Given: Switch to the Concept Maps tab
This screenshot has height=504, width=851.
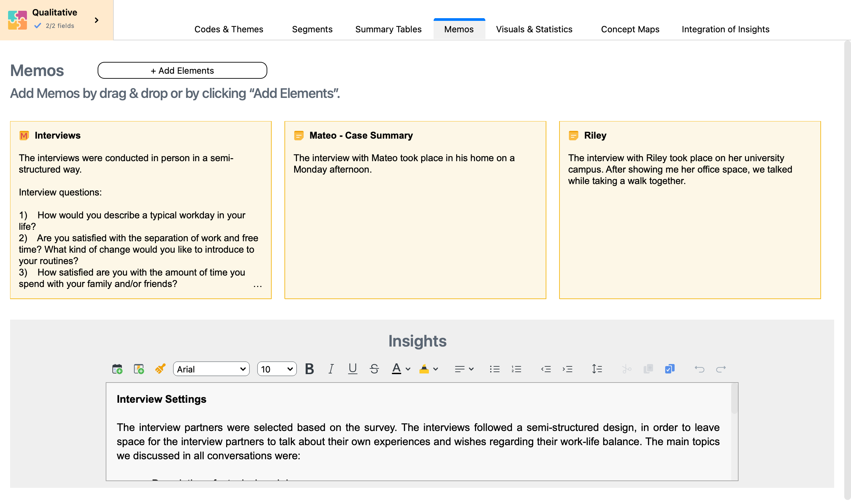Looking at the screenshot, I should point(630,29).
